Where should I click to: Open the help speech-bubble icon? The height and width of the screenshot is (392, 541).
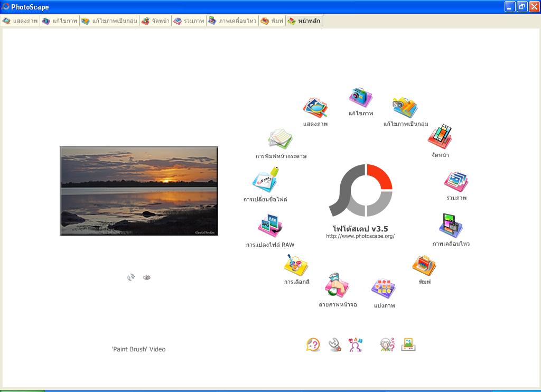pos(313,345)
